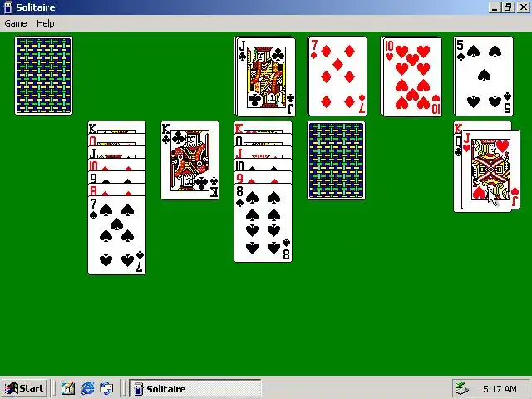Image resolution: width=532 pixels, height=399 pixels.
Task: Click the 7 of spades tableau card
Action: 116,235
